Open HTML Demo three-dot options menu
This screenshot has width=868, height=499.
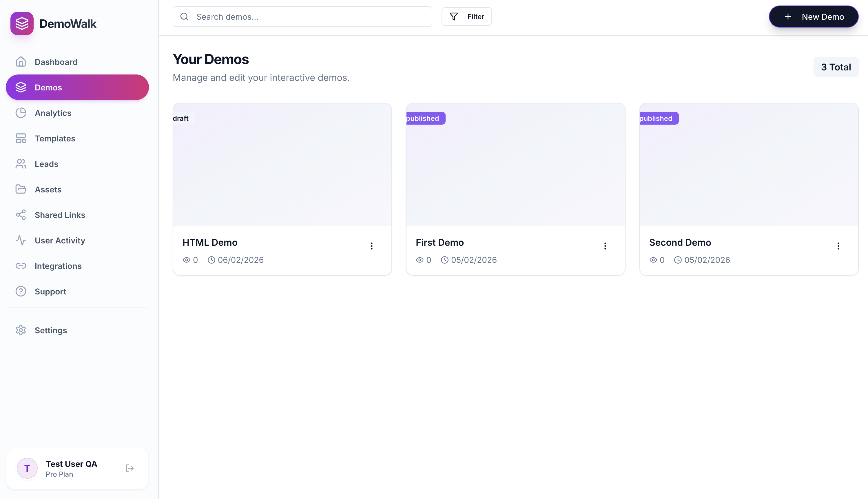(372, 246)
